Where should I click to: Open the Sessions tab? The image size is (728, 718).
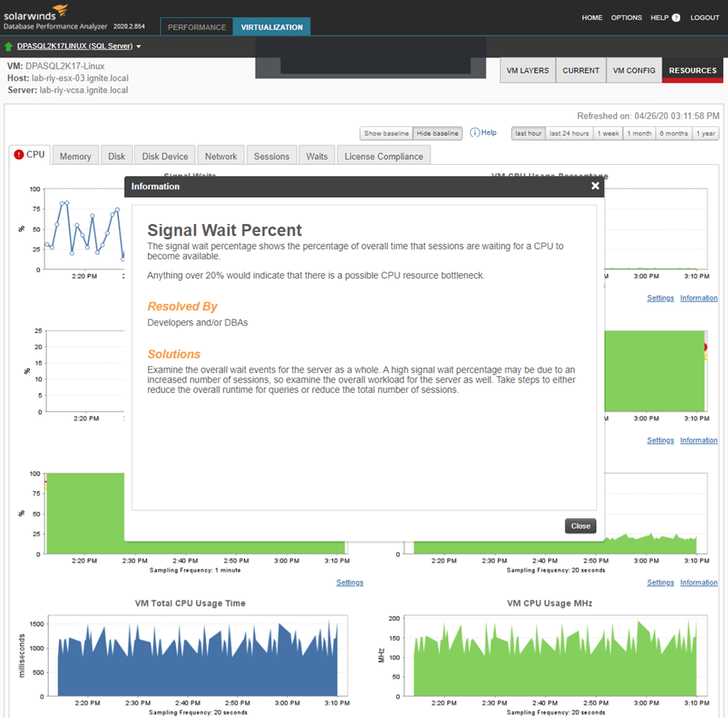pyautogui.click(x=272, y=156)
